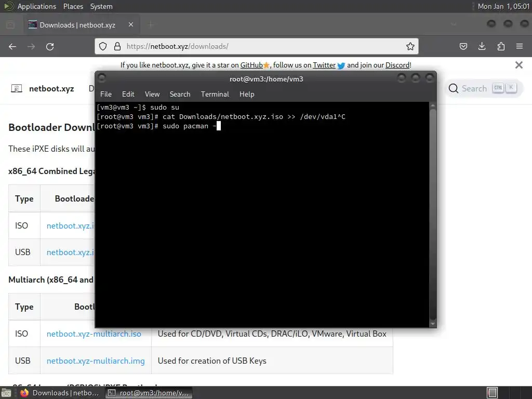Image resolution: width=532 pixels, height=399 pixels.
Task: Dismiss the GitHub star announcement banner
Action: pos(519,65)
